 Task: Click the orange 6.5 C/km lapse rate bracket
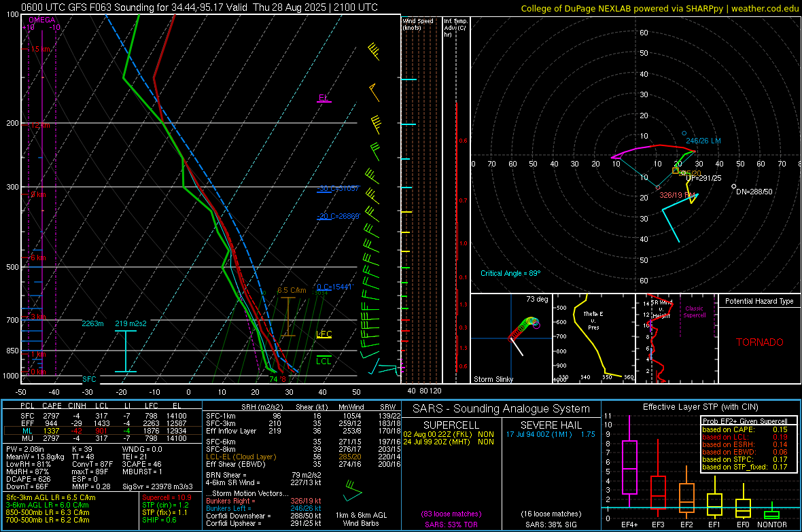coord(288,316)
